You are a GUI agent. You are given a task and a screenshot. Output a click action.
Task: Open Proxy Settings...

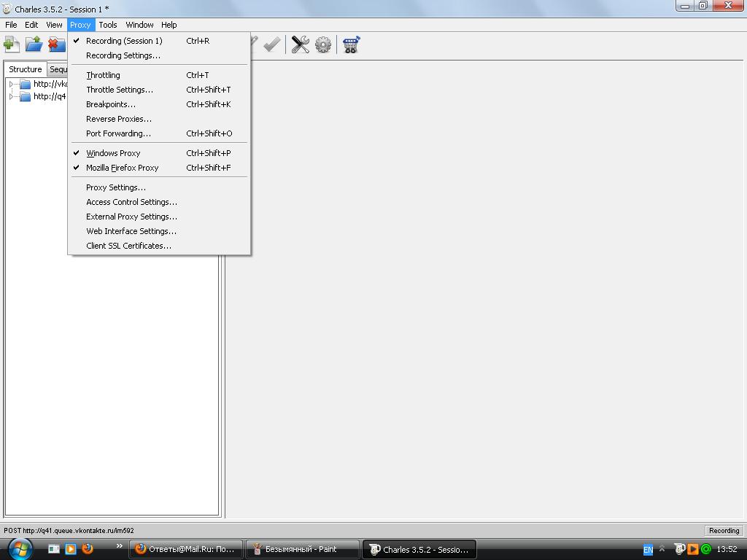(159, 187)
